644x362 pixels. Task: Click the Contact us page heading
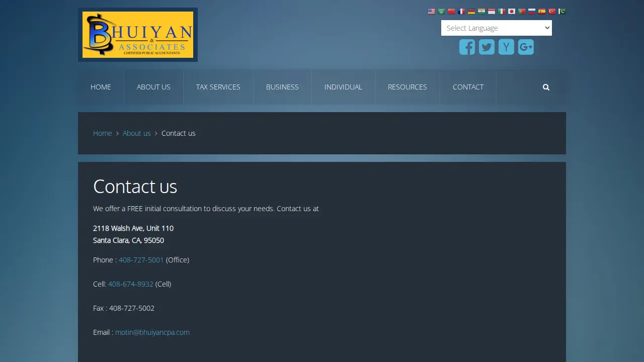(135, 187)
